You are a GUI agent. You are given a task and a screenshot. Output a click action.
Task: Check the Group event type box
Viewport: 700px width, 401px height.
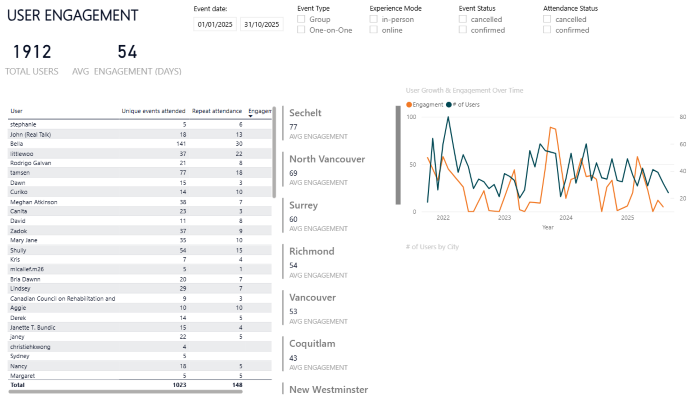tap(303, 20)
